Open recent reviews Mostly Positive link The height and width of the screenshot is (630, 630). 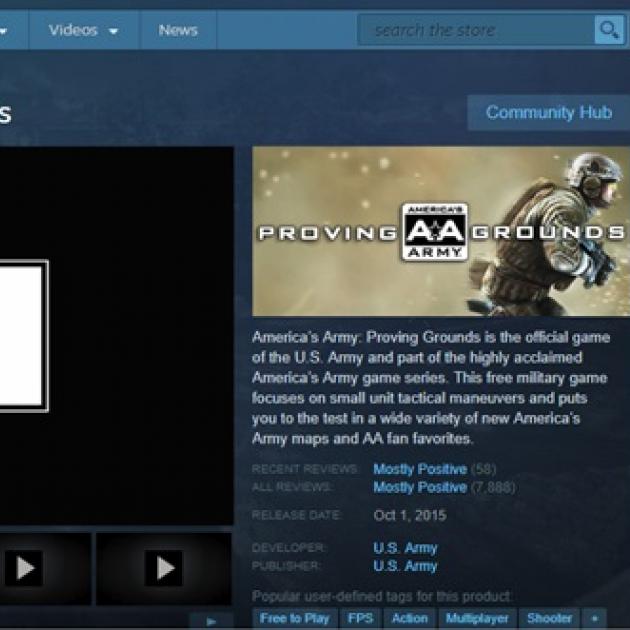pyautogui.click(x=419, y=469)
